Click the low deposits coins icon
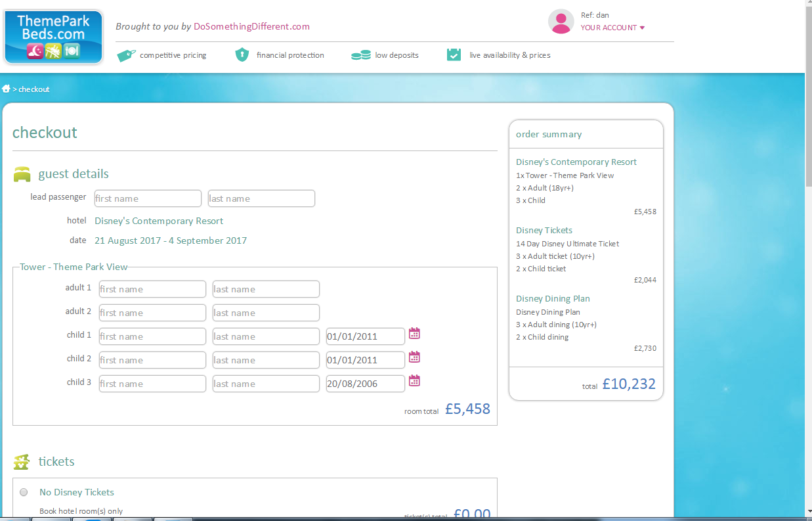Viewport: 812px width, 521px height. pyautogui.click(x=360, y=55)
